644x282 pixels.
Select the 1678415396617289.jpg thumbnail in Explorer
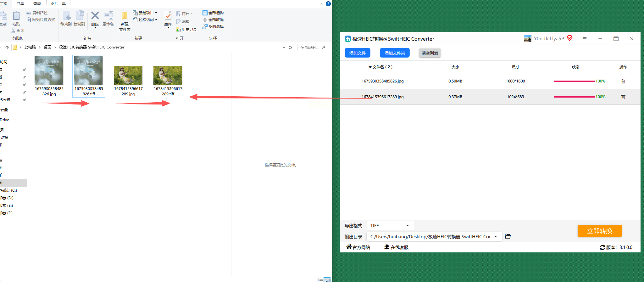[x=128, y=75]
